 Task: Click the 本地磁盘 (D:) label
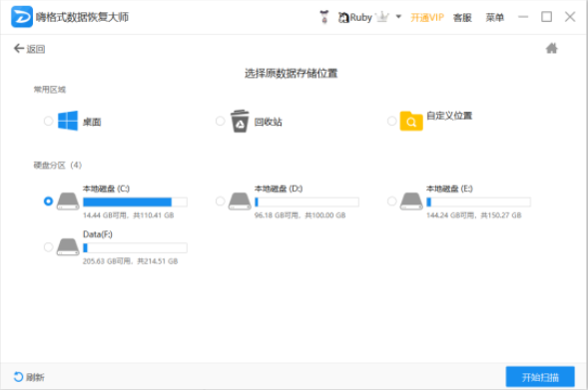(279, 189)
